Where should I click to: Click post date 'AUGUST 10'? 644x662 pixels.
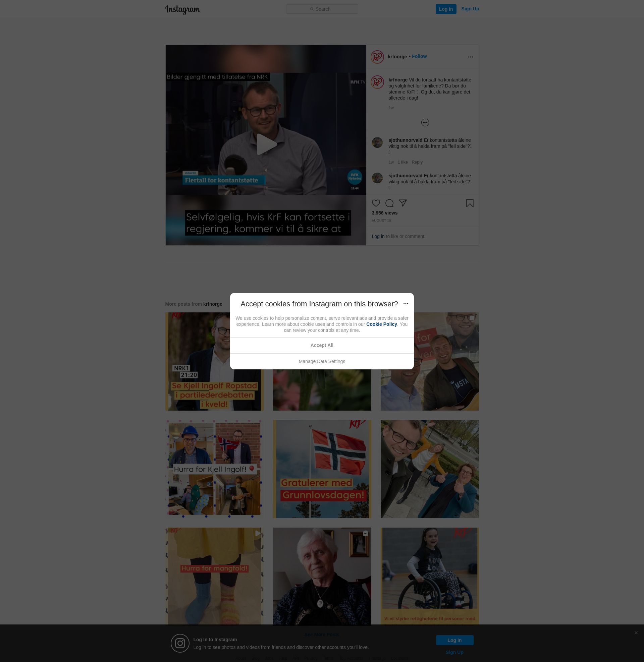381,221
